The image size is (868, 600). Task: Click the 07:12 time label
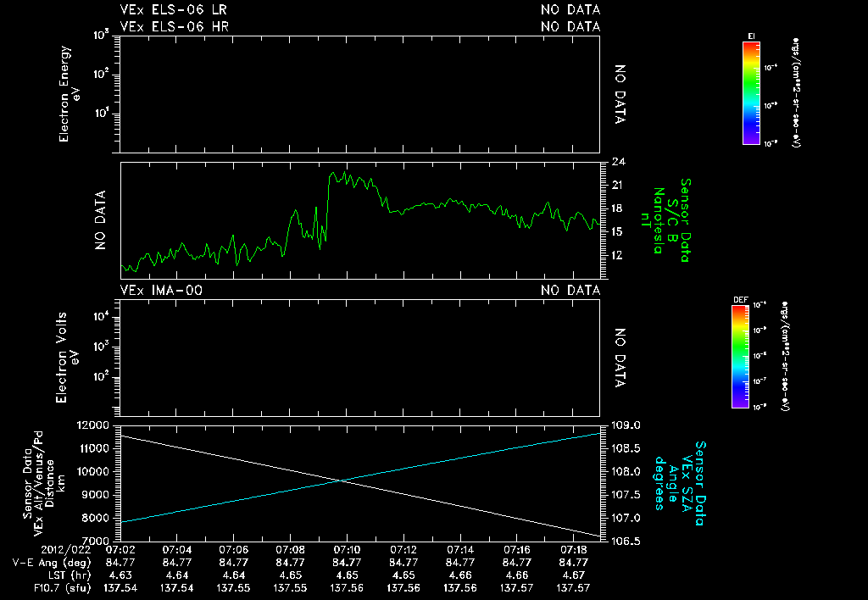pos(403,550)
